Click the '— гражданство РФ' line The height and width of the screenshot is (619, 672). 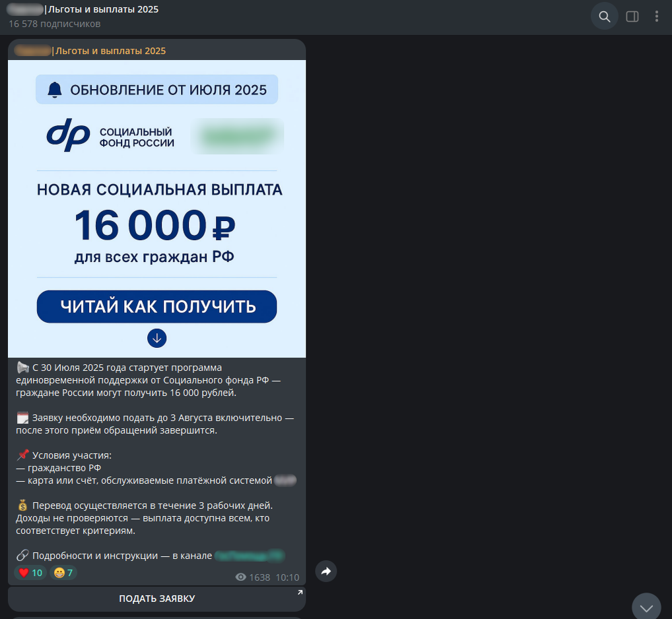tap(59, 468)
